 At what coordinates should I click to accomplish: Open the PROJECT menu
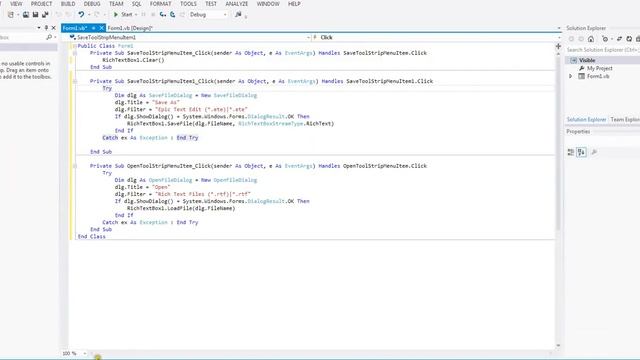click(42, 4)
